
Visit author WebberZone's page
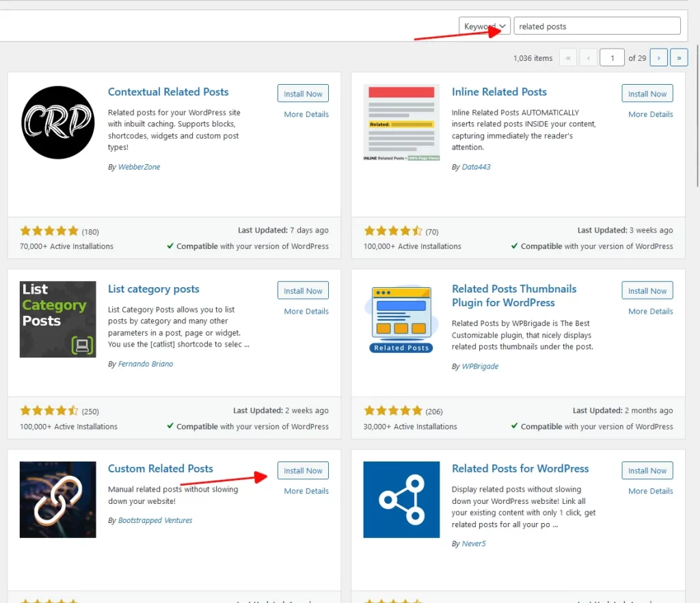[x=139, y=167]
